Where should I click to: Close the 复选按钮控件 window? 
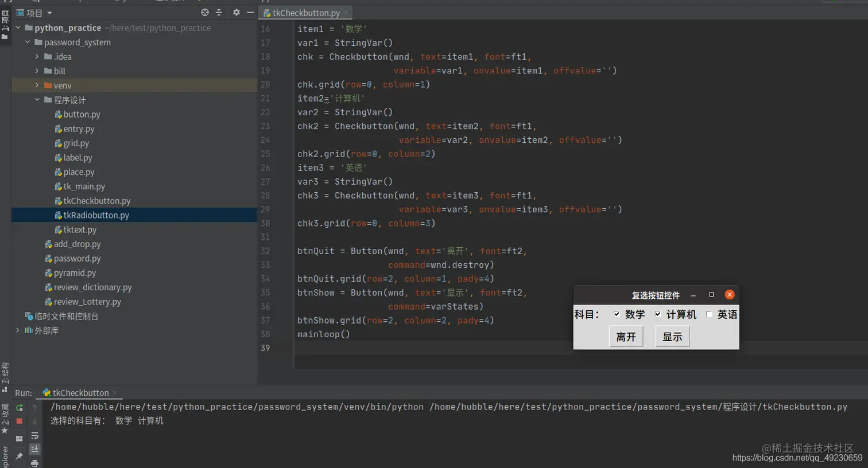tap(730, 294)
